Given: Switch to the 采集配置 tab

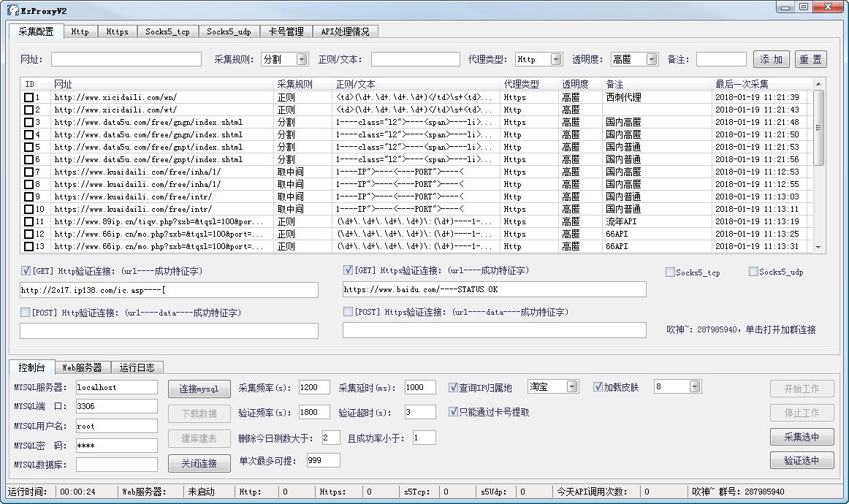Looking at the screenshot, I should click(x=37, y=31).
